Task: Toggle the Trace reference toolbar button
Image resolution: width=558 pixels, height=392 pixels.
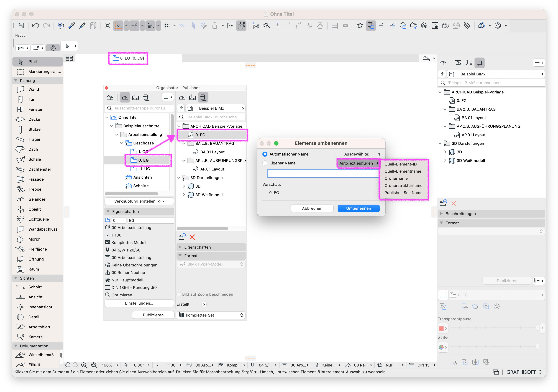Action: coord(371,26)
